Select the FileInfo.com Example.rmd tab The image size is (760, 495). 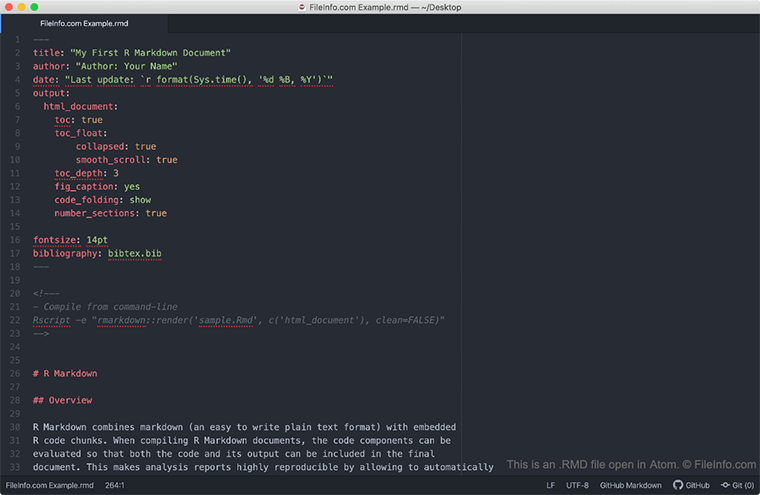coord(84,22)
